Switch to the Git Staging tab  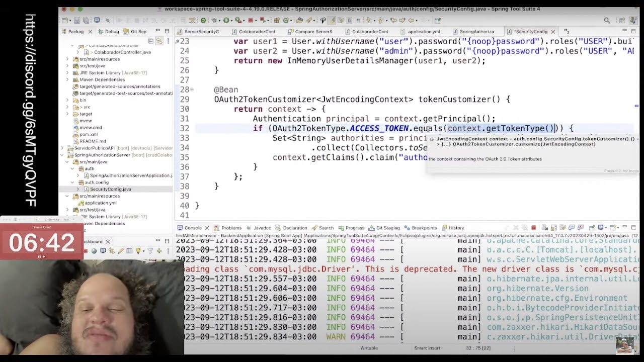[x=384, y=228]
